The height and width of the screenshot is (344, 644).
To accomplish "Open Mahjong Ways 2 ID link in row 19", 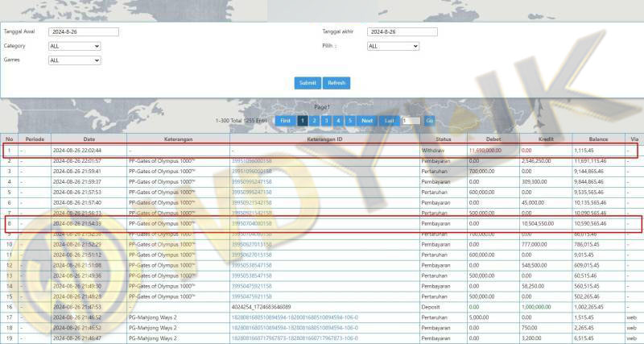I will (295, 338).
